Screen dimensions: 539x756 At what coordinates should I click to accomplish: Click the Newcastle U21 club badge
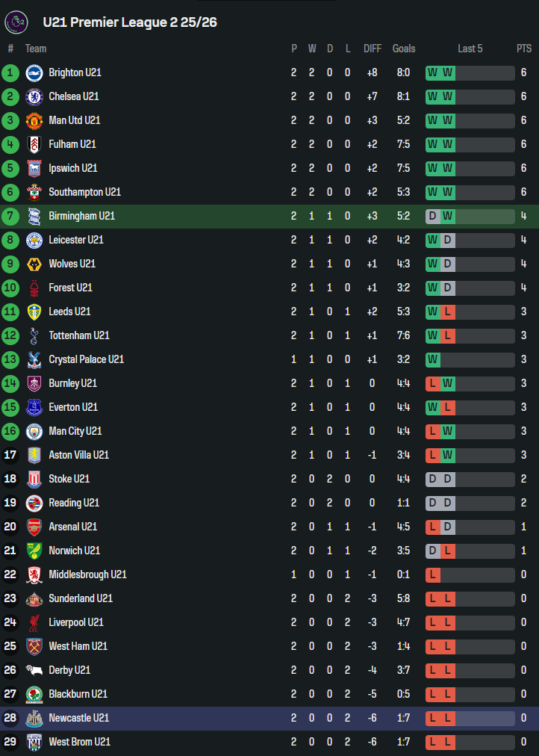[34, 718]
